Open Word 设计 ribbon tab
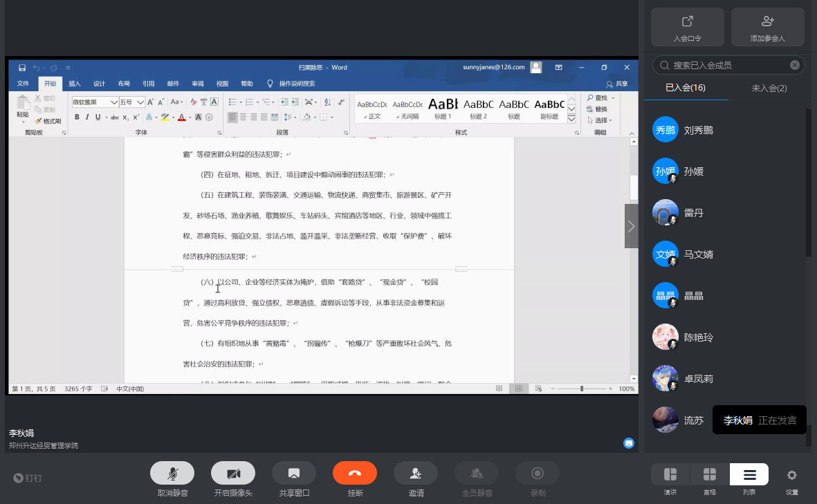This screenshot has height=504, width=817. (x=99, y=83)
